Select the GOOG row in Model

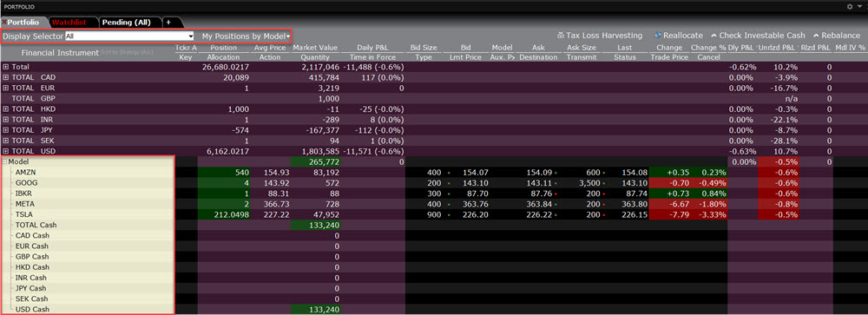89,183
